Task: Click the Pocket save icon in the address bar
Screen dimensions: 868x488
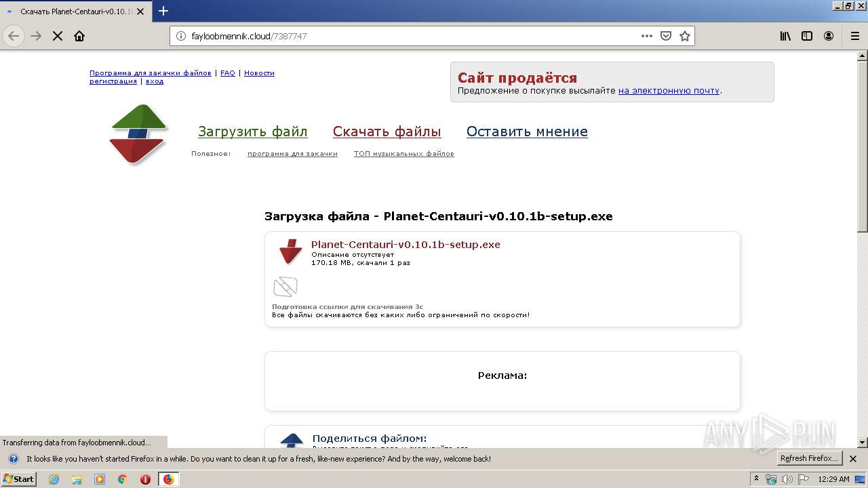Action: point(666,36)
